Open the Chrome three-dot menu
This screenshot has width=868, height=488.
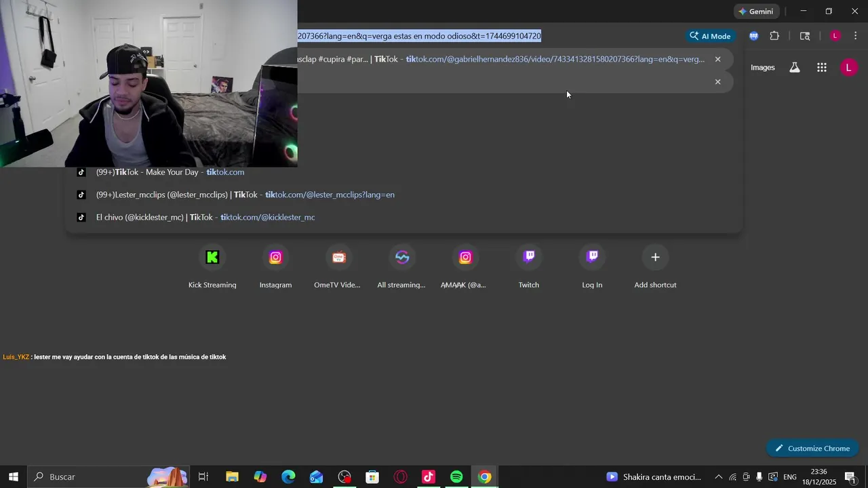pyautogui.click(x=856, y=36)
